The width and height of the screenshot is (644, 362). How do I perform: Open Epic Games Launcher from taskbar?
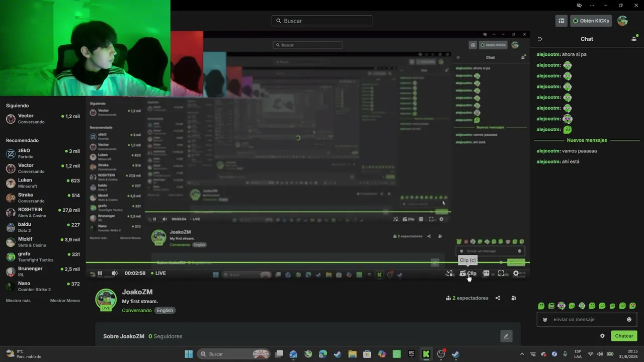pos(412,354)
